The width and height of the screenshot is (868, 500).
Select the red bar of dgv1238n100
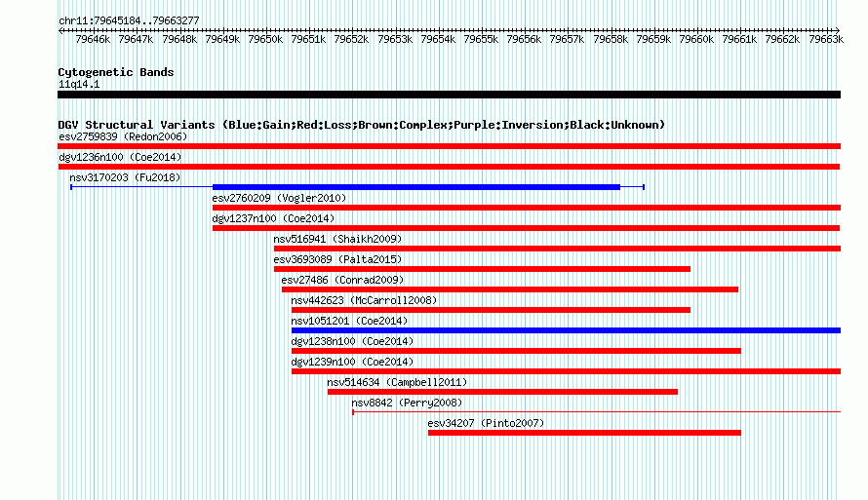coord(517,351)
